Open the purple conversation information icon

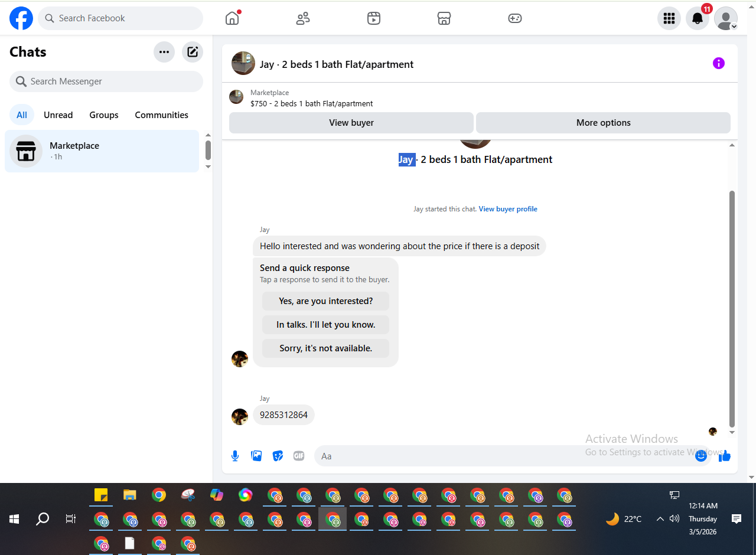(719, 63)
